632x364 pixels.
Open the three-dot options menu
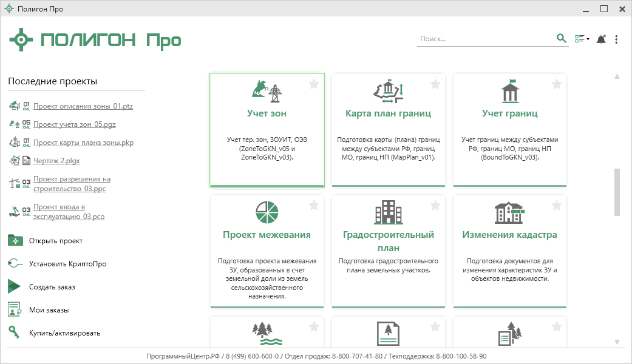point(616,39)
